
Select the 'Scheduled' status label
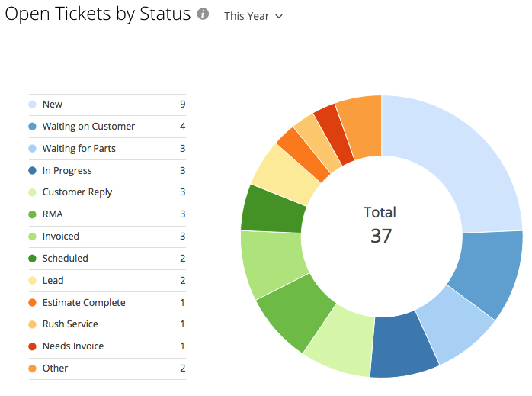point(65,258)
